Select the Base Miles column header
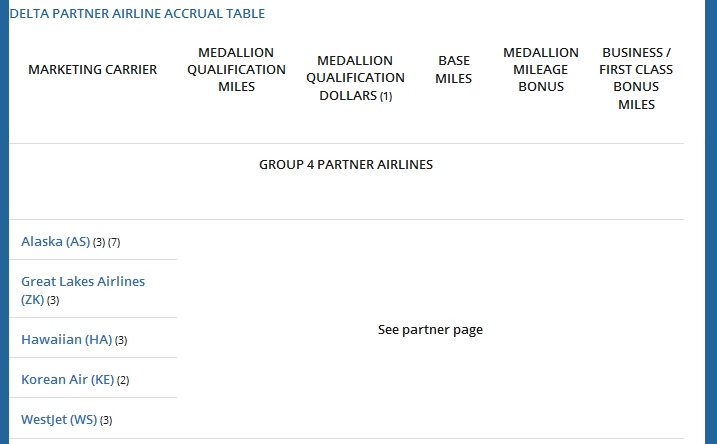The height and width of the screenshot is (444, 717). click(x=453, y=70)
